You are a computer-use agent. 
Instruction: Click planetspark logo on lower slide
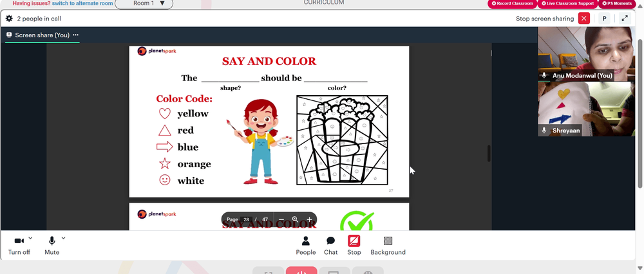point(156,214)
